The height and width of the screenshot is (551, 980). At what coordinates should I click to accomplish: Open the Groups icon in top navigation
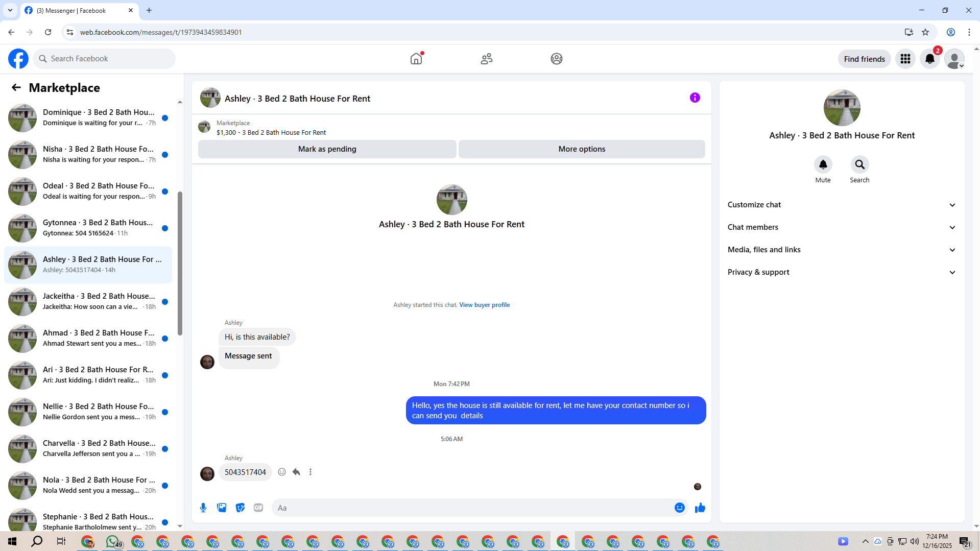tap(557, 59)
